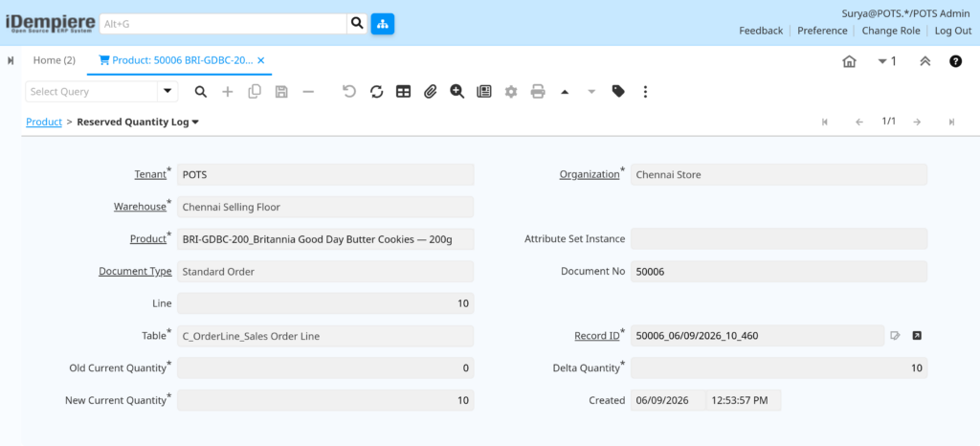The image size is (980, 446).
Task: Click the Tenant field label link
Action: pyautogui.click(x=150, y=174)
